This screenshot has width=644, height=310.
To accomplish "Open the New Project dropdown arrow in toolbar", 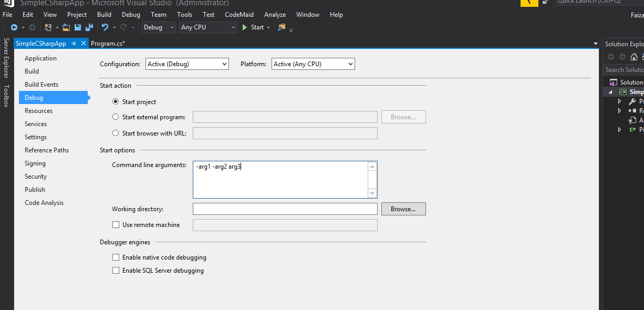I will pos(57,27).
